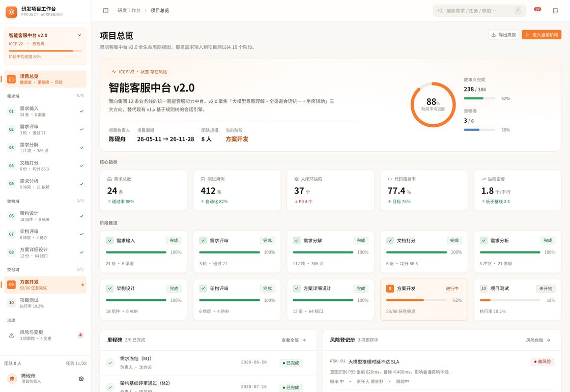570x392 pixels.
Task: Click the arrow icon beside 风险台账
Action: coord(548,341)
